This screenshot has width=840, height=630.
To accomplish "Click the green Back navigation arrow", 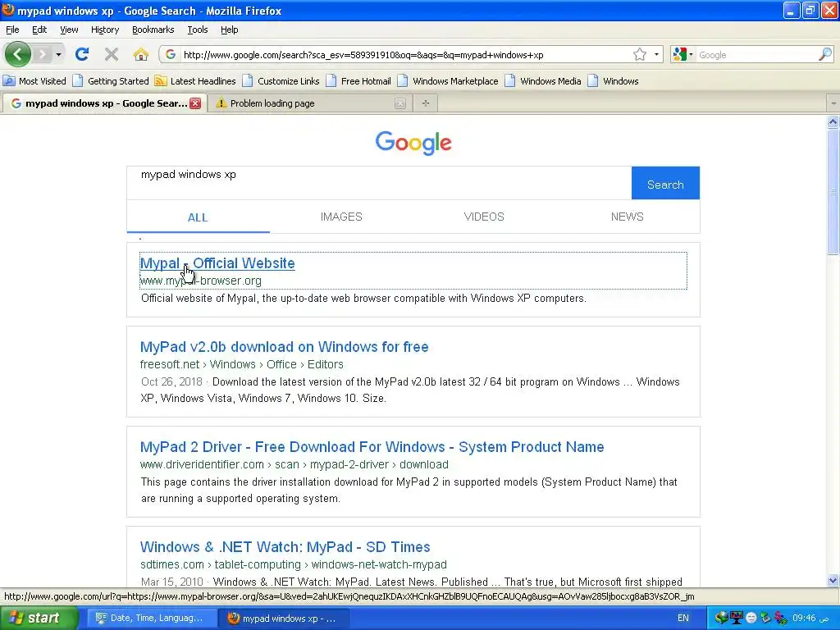I will click(x=18, y=54).
